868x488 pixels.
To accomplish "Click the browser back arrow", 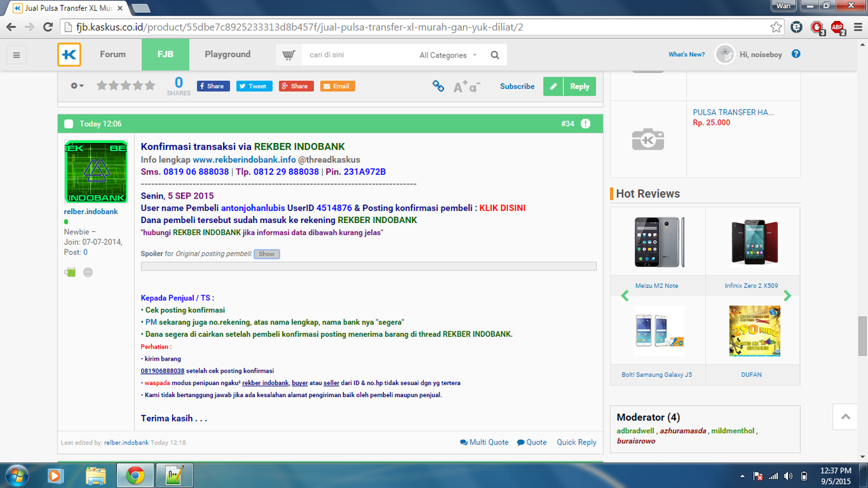I will (11, 27).
